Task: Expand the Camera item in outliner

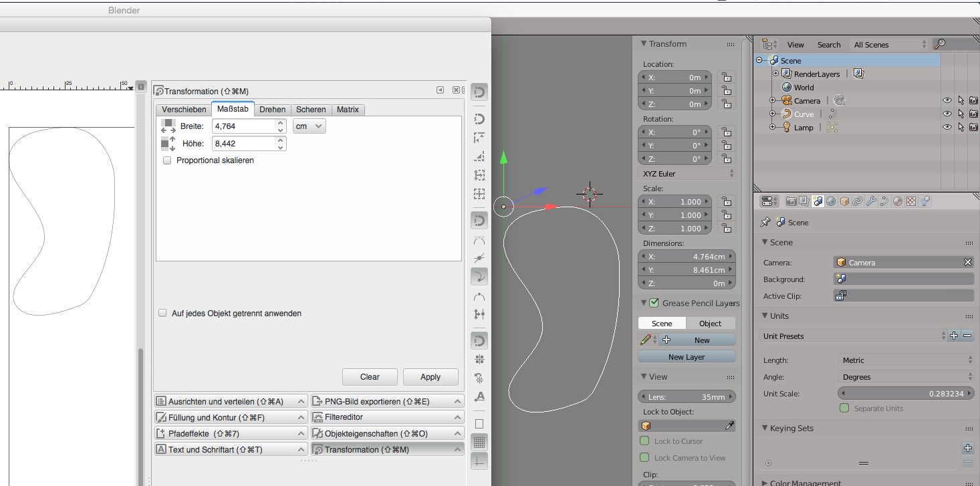Action: [x=772, y=101]
